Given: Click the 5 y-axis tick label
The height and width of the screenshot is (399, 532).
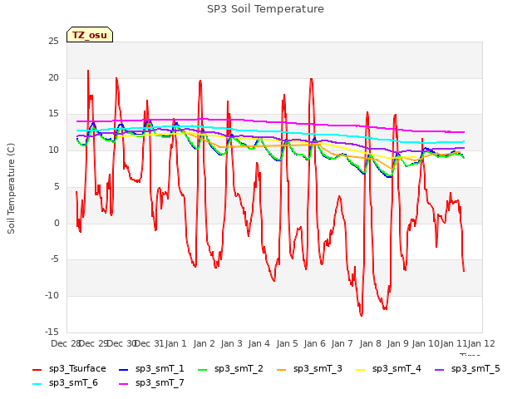Looking at the screenshot, I should [x=57, y=186].
